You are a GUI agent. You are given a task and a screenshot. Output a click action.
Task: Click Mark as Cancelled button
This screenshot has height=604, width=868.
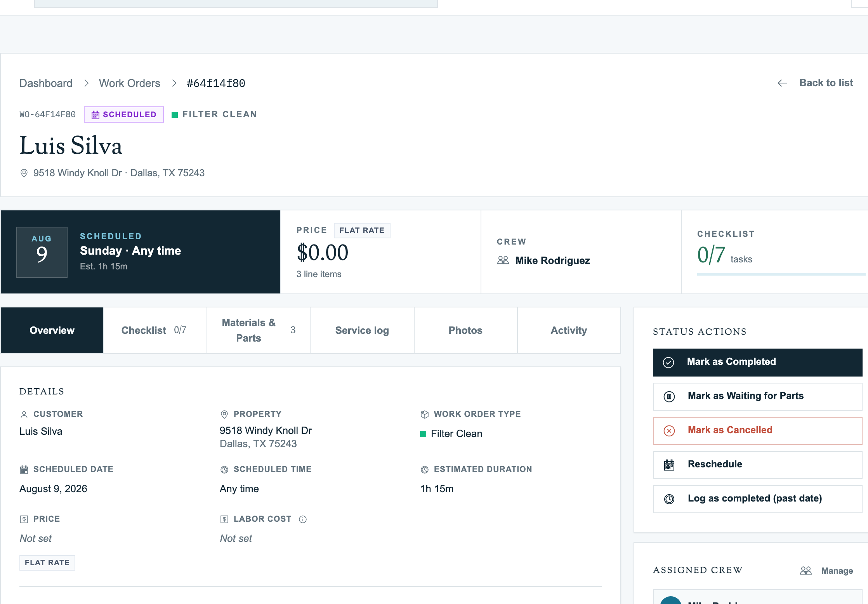[757, 430]
